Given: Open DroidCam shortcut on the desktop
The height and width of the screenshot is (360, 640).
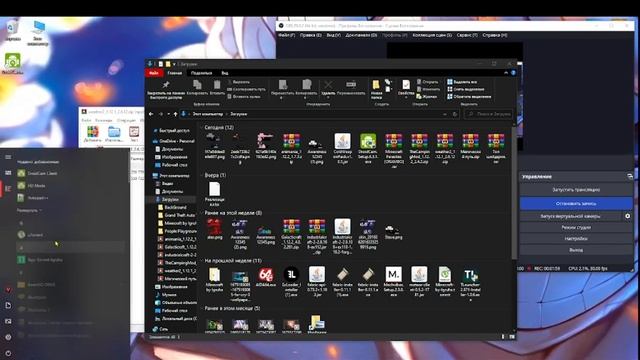Looking at the screenshot, I should click(x=13, y=61).
